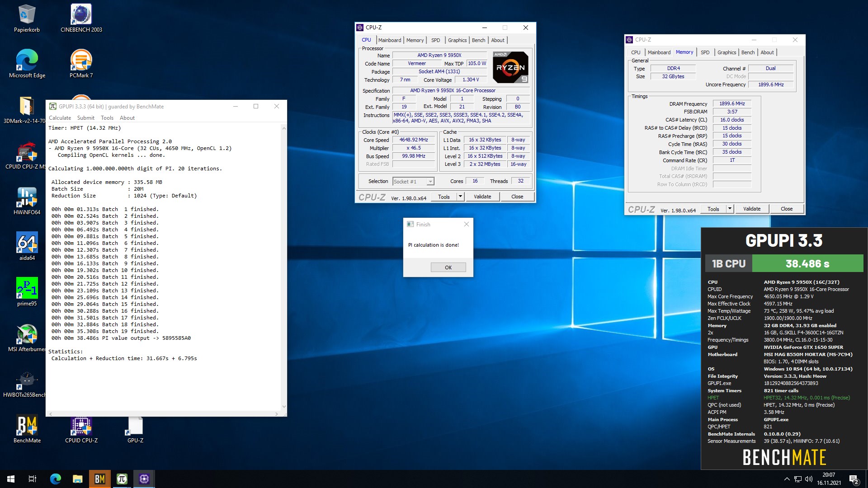Click the taskbar clock showing 20:07
The height and width of the screenshot is (488, 868).
pyautogui.click(x=829, y=479)
